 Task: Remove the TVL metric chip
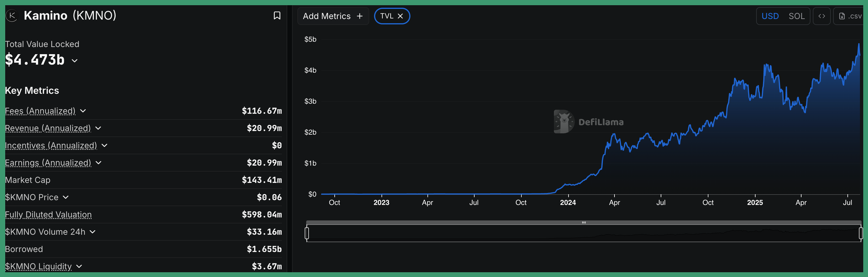pyautogui.click(x=400, y=16)
